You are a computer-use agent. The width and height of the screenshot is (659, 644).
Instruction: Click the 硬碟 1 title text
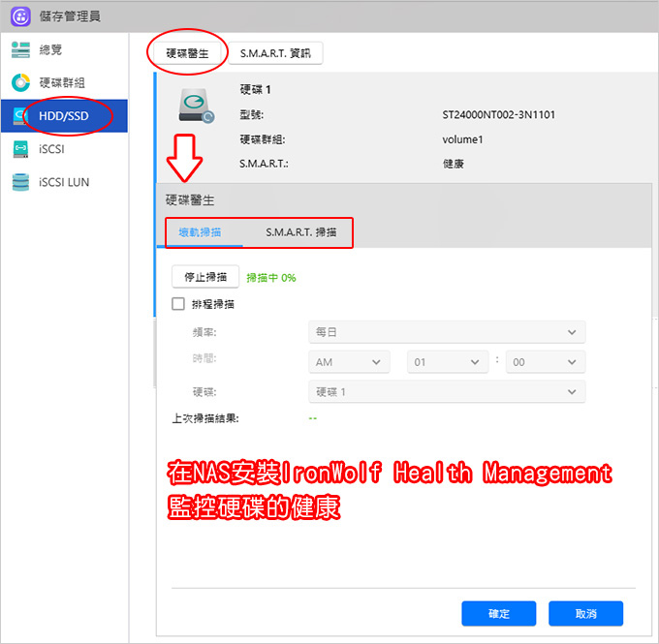point(256,89)
